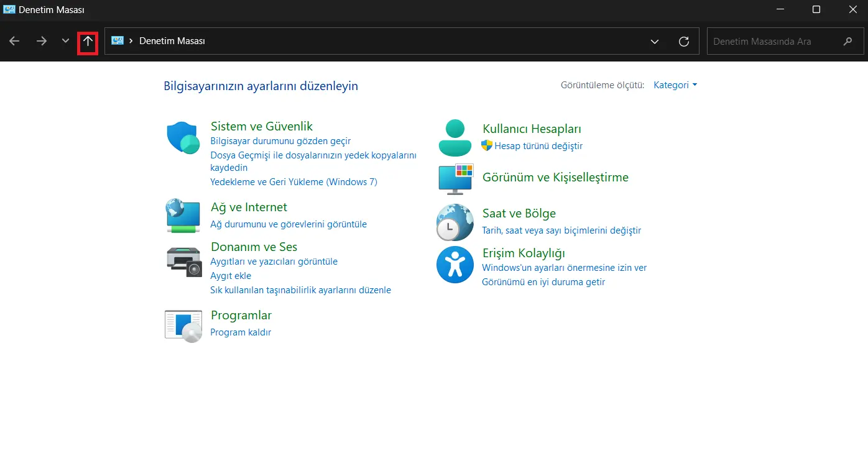Screen dimensions: 868x456
Task: Go forward using the forward arrow
Action: tap(42, 41)
